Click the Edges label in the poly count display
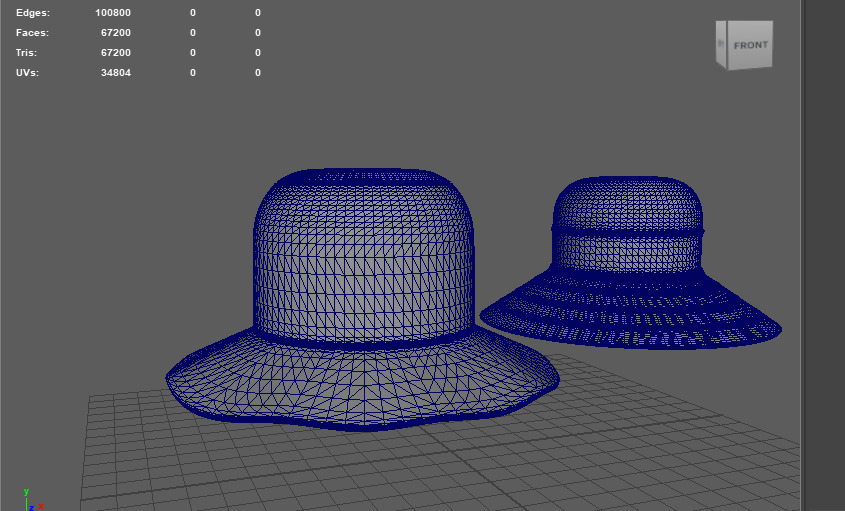The width and height of the screenshot is (845, 511). [33, 12]
